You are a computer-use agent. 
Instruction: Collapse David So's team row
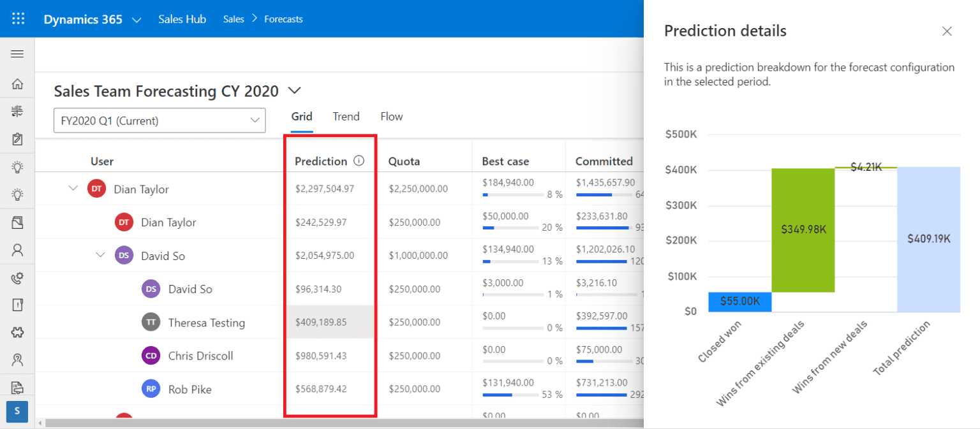coord(100,255)
